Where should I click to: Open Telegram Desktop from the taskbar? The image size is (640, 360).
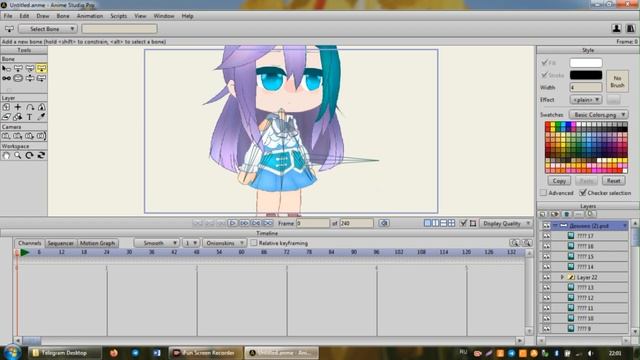64,353
